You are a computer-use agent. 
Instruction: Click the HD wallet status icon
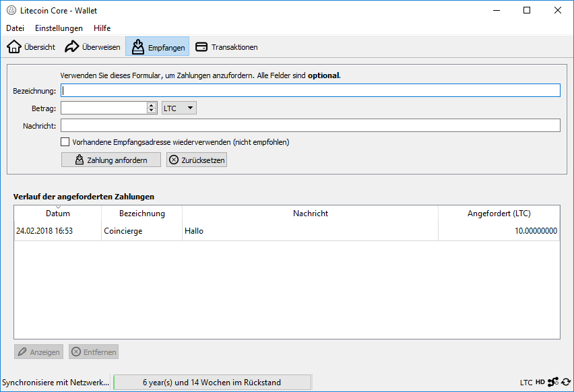coord(540,383)
